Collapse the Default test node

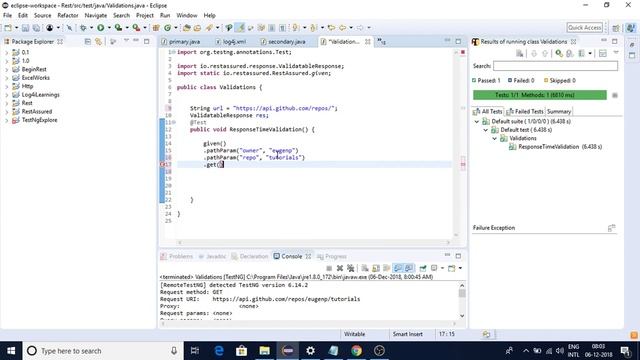(x=485, y=130)
